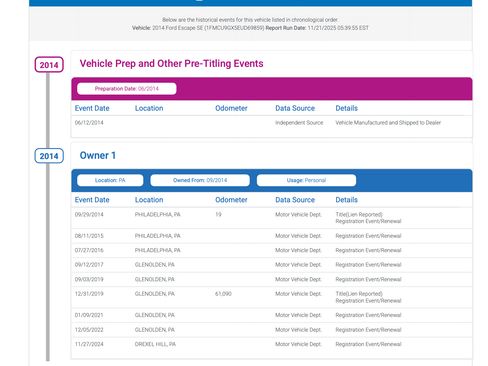This screenshot has width=488, height=366.
Task: Click the pink 2014 timeline marker
Action: click(49, 65)
